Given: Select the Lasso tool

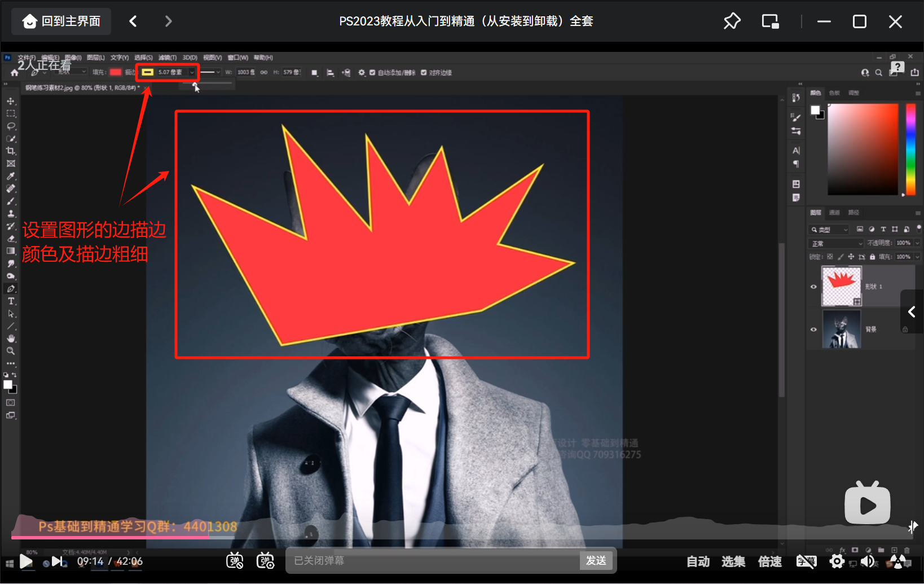Looking at the screenshot, I should (x=11, y=126).
